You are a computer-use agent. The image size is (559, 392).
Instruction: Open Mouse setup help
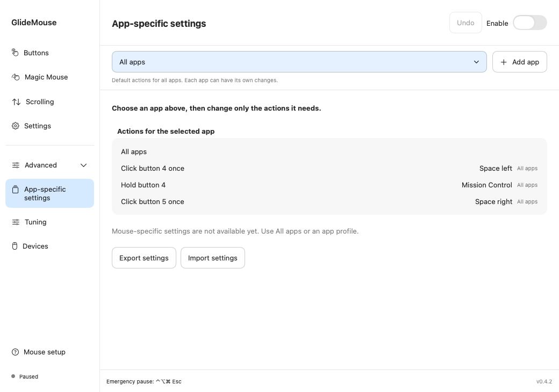pyautogui.click(x=49, y=352)
